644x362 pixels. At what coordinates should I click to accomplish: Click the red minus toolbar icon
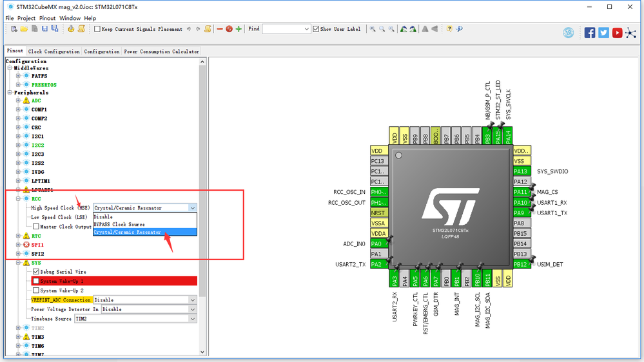click(x=220, y=29)
